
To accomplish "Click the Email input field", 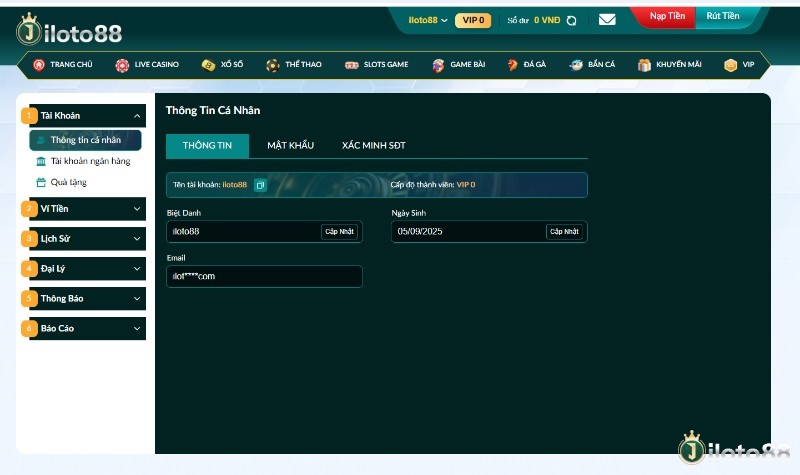I will (x=264, y=277).
